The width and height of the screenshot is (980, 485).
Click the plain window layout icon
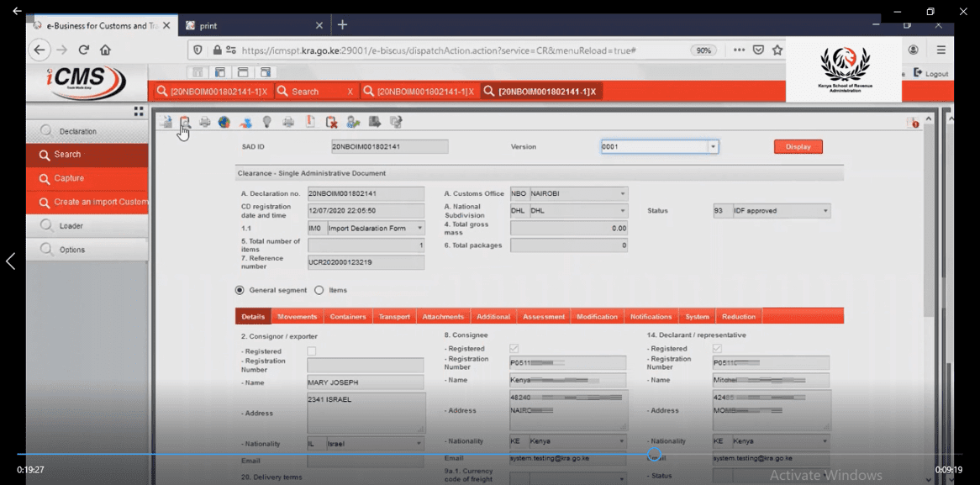243,72
